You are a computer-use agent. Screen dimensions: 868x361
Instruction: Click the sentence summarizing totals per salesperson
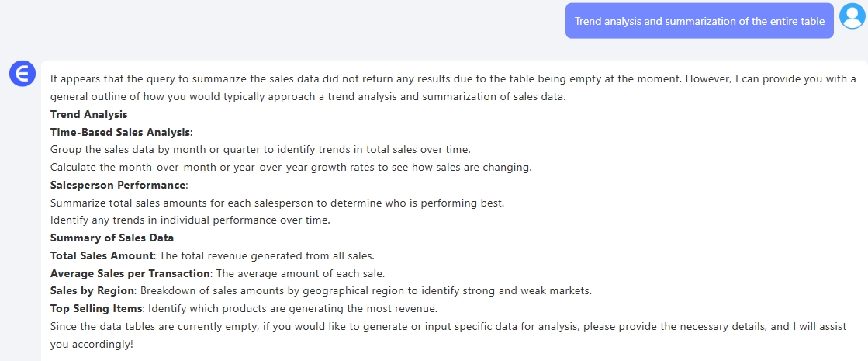[277, 203]
